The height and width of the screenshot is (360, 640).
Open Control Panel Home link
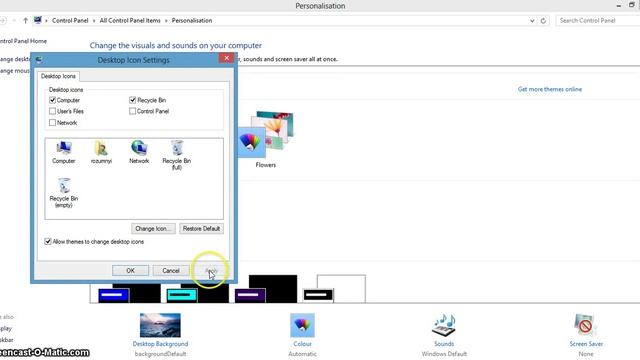pyautogui.click(x=23, y=41)
